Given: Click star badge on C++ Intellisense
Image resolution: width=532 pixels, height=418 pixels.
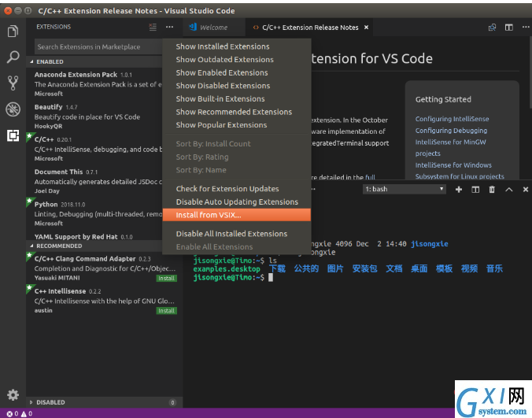Looking at the screenshot, I should pyautogui.click(x=30, y=287).
